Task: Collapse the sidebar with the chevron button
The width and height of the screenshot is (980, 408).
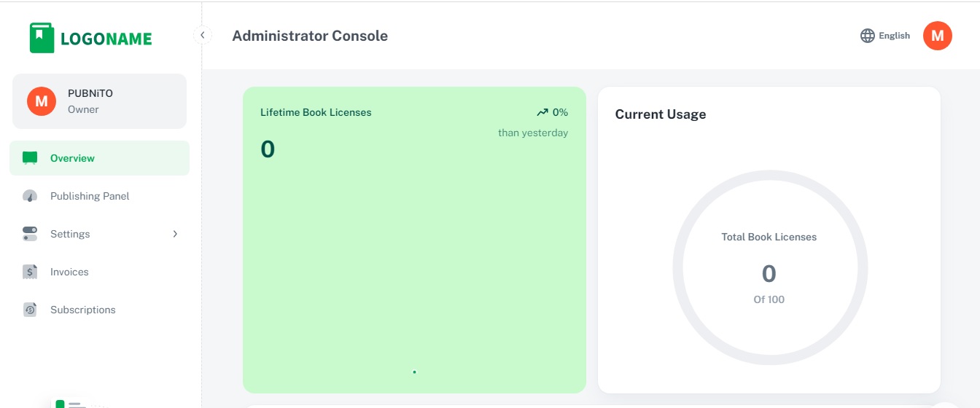Action: point(203,35)
